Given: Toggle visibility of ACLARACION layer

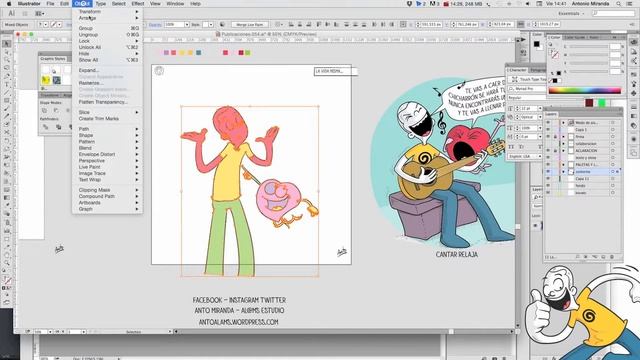Looking at the screenshot, I should click(548, 151).
